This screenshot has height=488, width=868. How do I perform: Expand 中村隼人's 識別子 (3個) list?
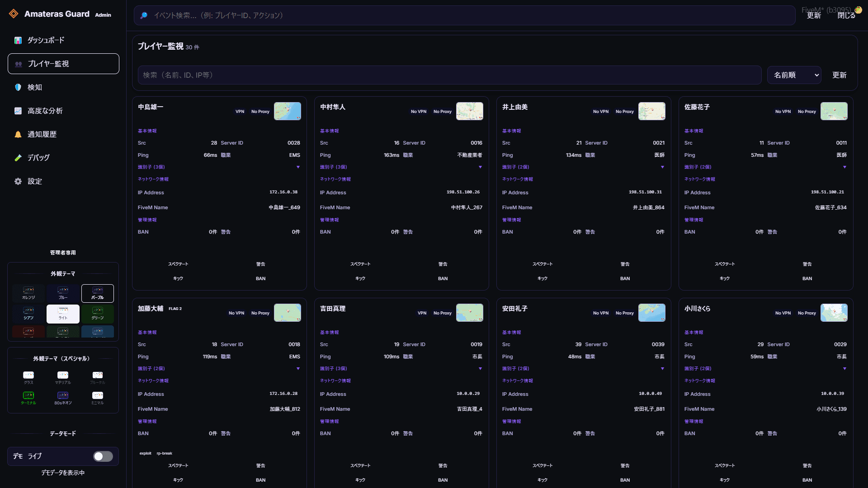click(x=401, y=167)
